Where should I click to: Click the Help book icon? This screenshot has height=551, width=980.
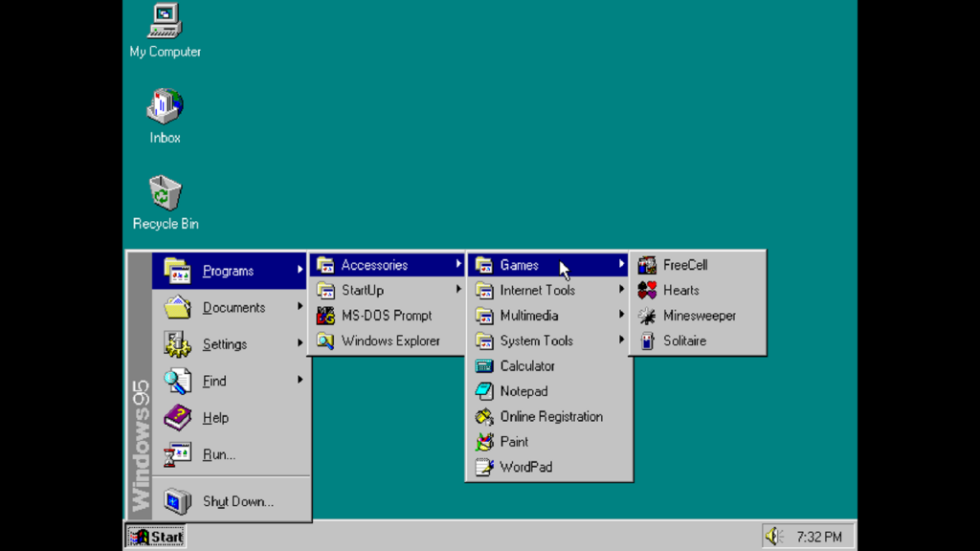[177, 417]
